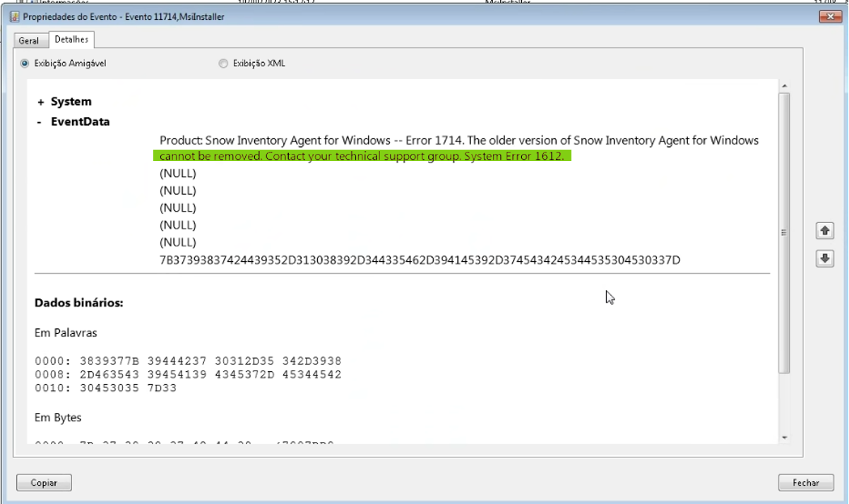The image size is (849, 504).
Task: Click the long 7B3739 hex string
Action: [420, 260]
